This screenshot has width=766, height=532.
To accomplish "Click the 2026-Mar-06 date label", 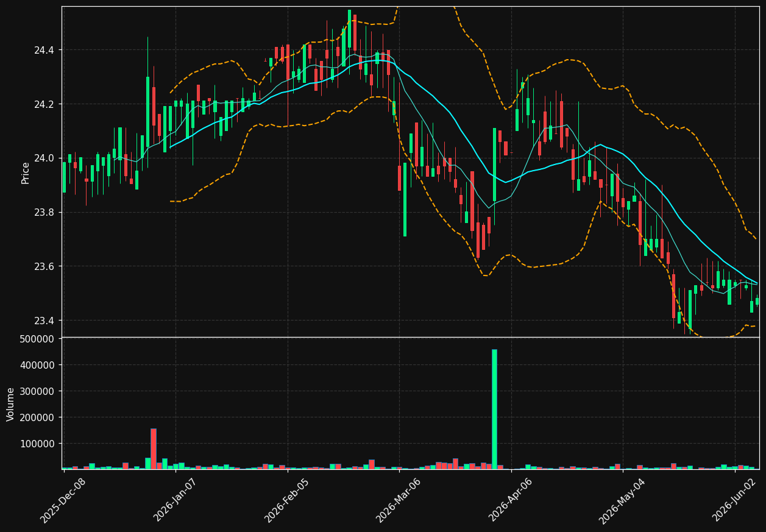I will click(399, 500).
